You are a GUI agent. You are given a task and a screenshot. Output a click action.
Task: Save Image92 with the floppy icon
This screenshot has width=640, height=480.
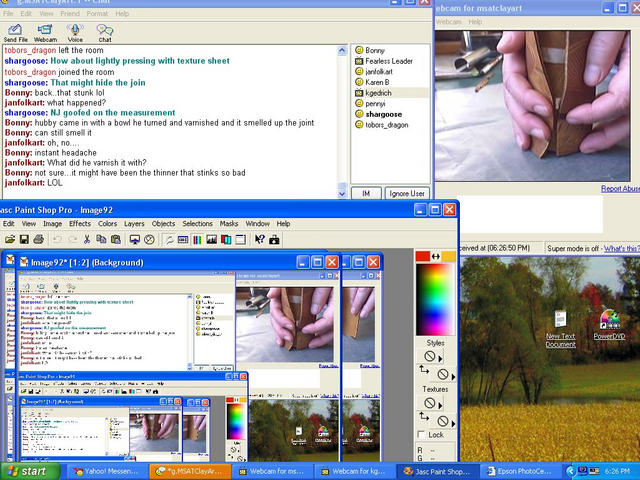pyautogui.click(x=24, y=240)
